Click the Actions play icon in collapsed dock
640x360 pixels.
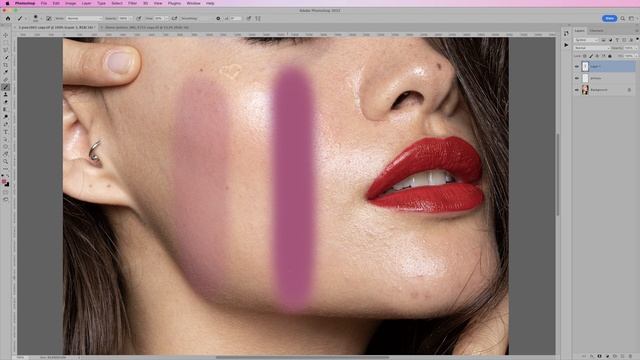coord(566,45)
